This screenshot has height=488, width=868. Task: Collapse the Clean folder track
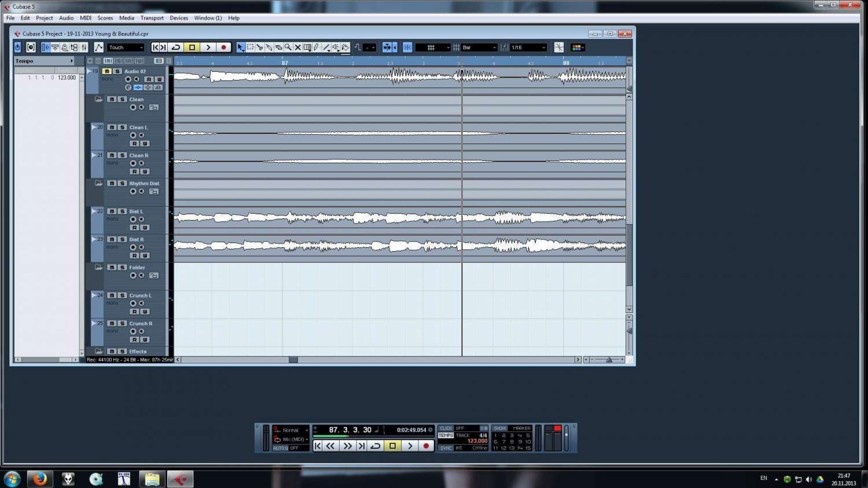98,99
